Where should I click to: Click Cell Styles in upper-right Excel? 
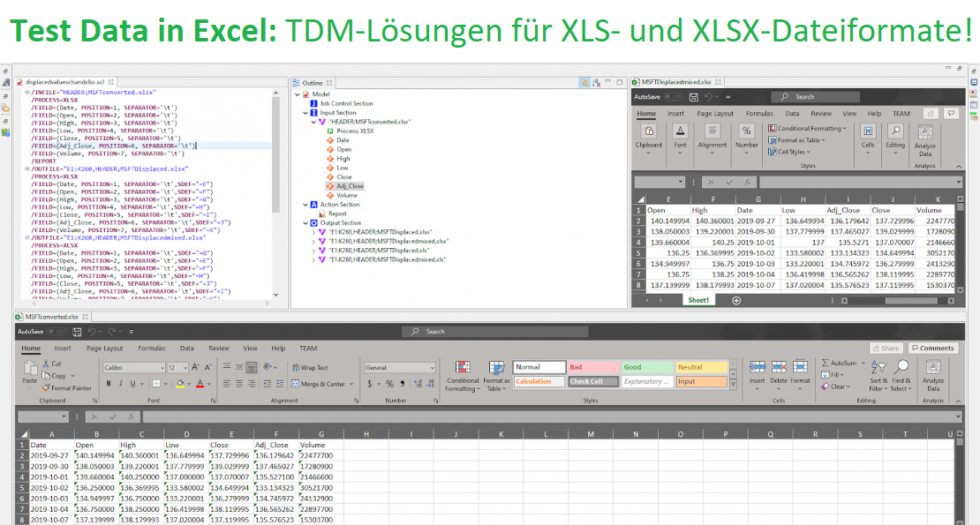[x=788, y=152]
